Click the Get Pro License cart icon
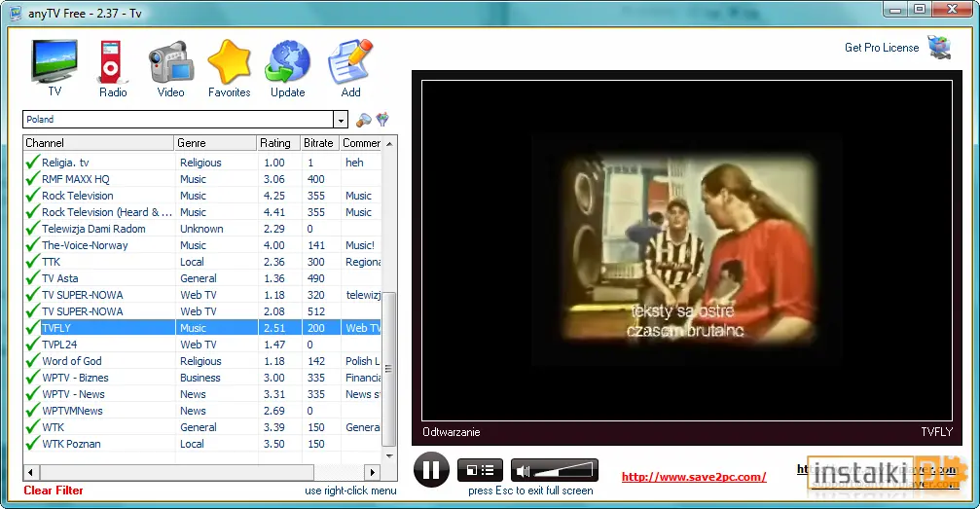This screenshot has height=509, width=980. coord(939,48)
